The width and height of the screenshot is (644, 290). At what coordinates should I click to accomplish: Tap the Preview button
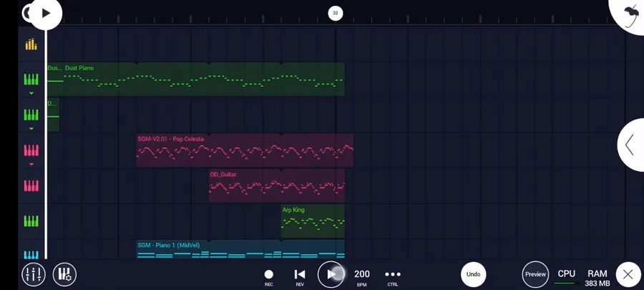(x=535, y=274)
